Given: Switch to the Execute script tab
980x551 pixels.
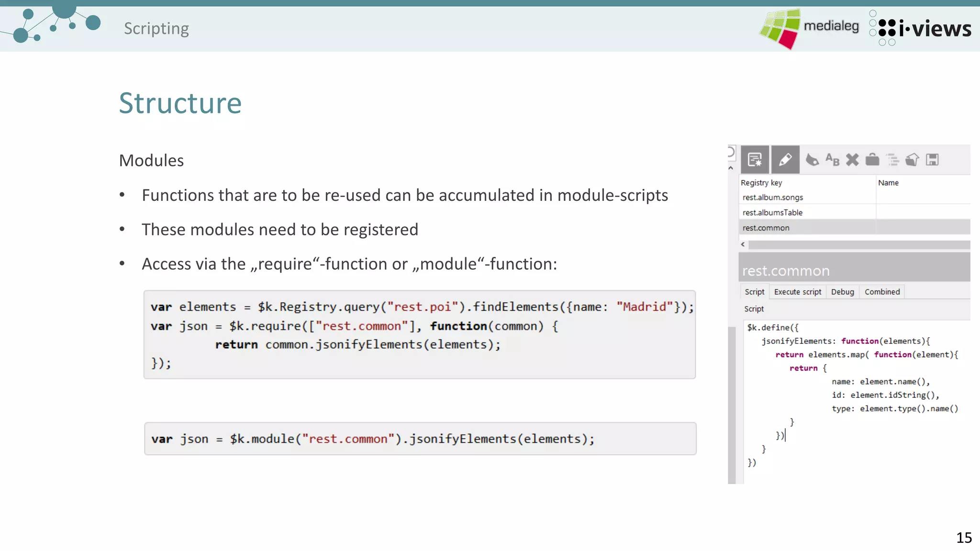Looking at the screenshot, I should point(798,292).
